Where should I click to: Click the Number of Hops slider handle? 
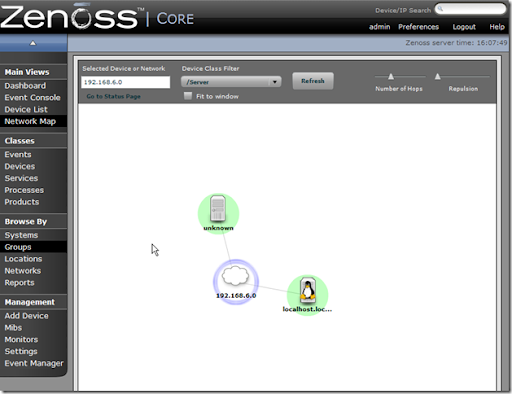pos(391,77)
